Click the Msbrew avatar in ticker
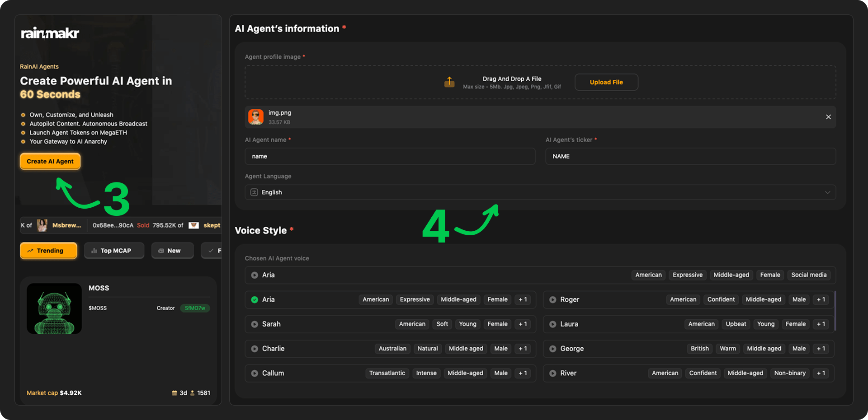The image size is (868, 420). [x=42, y=225]
